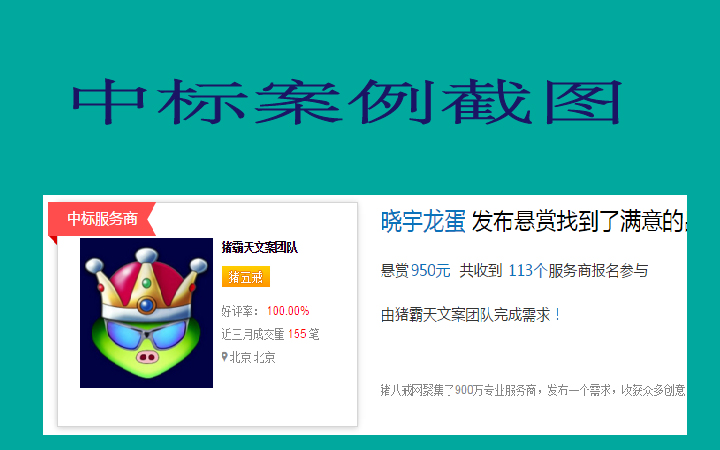Click the 950元 reward amount
Screen dimensions: 720x450
pos(430,270)
